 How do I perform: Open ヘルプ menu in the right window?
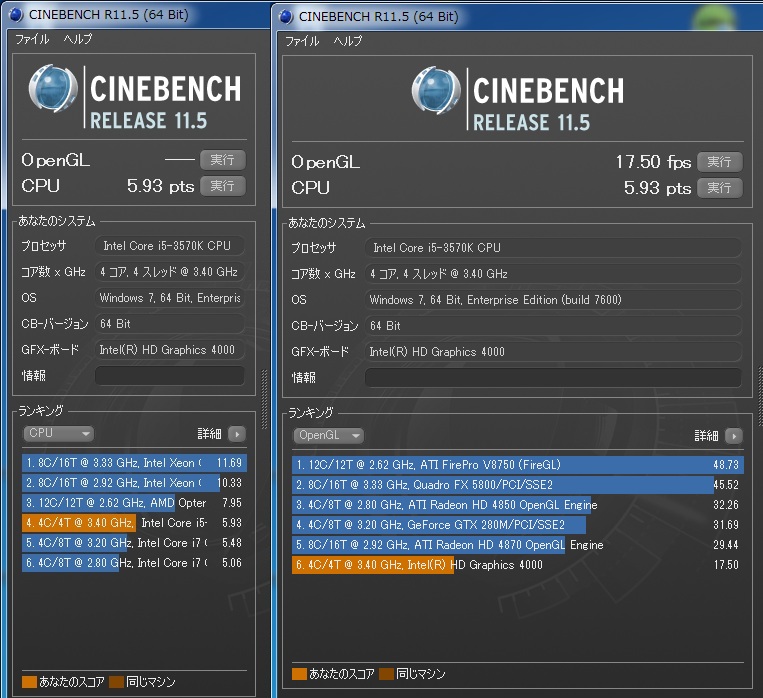coord(348,41)
